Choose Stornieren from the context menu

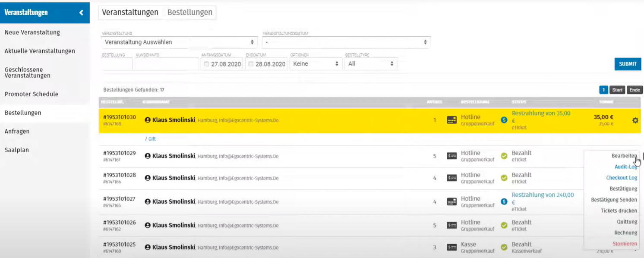point(624,244)
